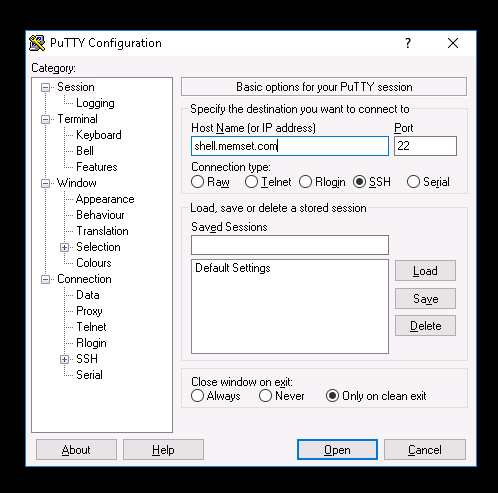Screen dimensions: 498x493
Task: Open the Translation category
Action: click(102, 231)
